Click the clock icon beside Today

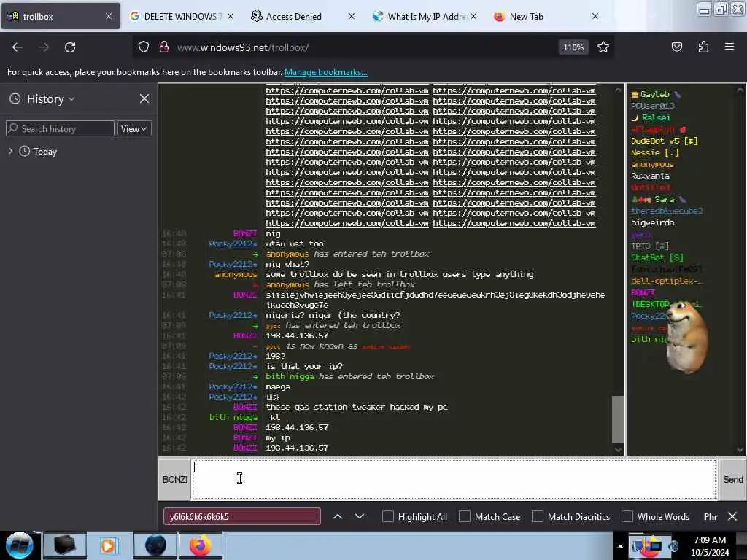pos(24,152)
